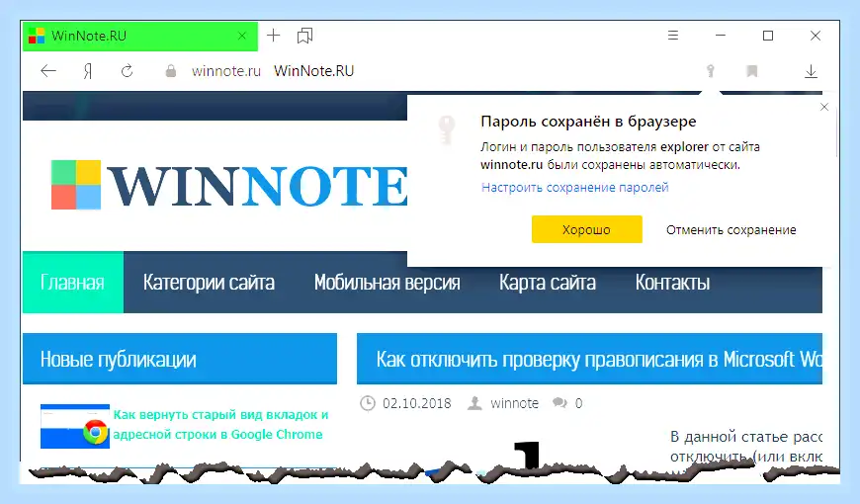Open Настроить сохранение паролей link

point(574,188)
